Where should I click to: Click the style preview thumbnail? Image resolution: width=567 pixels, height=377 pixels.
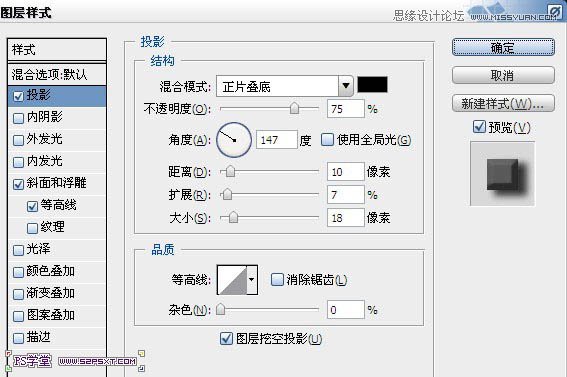click(502, 173)
